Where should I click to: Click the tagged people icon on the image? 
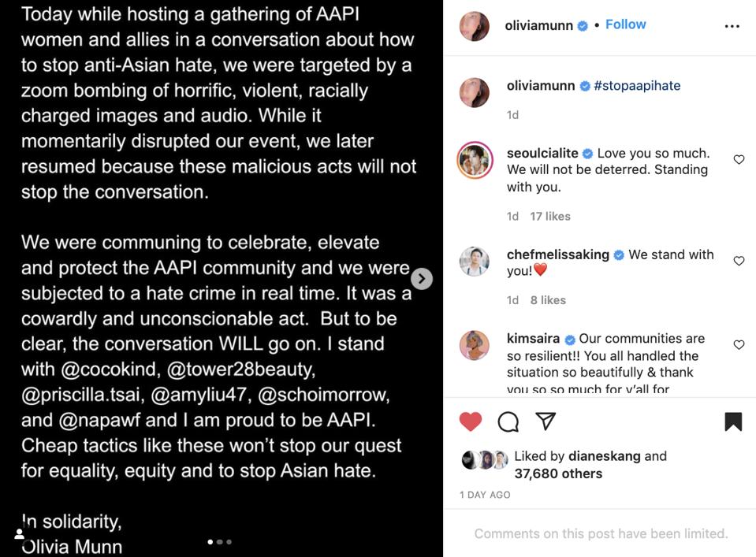(x=20, y=534)
